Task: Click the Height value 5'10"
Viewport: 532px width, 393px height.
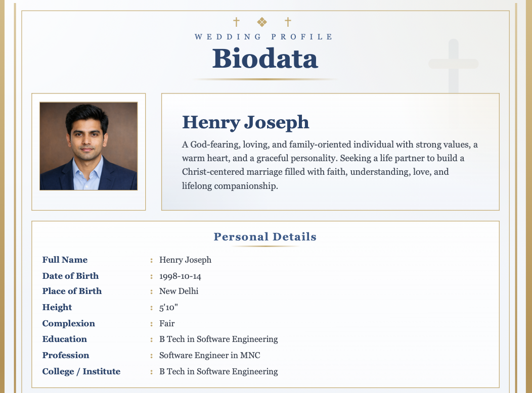Action: (168, 307)
